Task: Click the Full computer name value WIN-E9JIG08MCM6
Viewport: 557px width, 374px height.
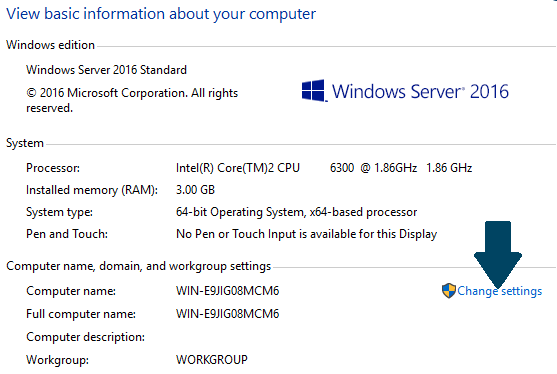Action: tap(227, 314)
